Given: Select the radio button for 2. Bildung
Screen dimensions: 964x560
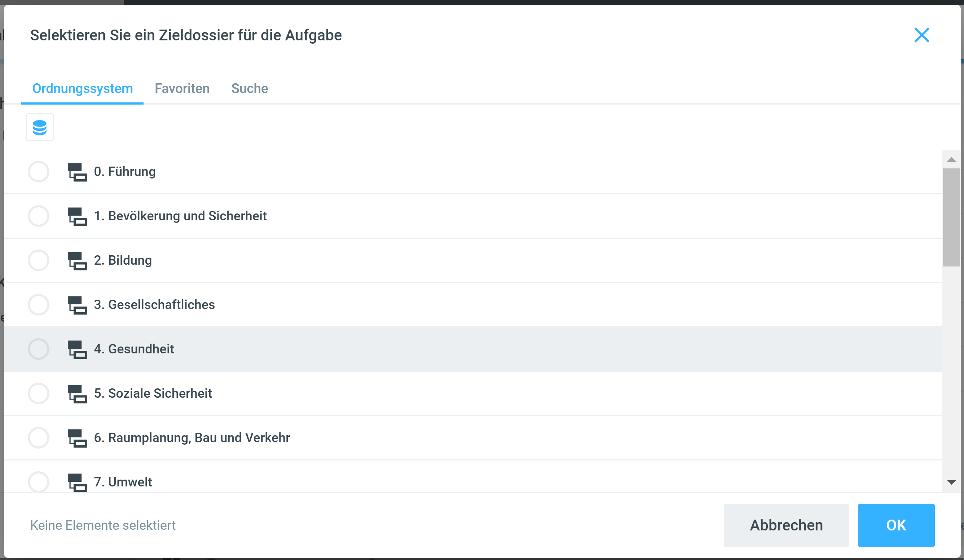Looking at the screenshot, I should point(39,260).
